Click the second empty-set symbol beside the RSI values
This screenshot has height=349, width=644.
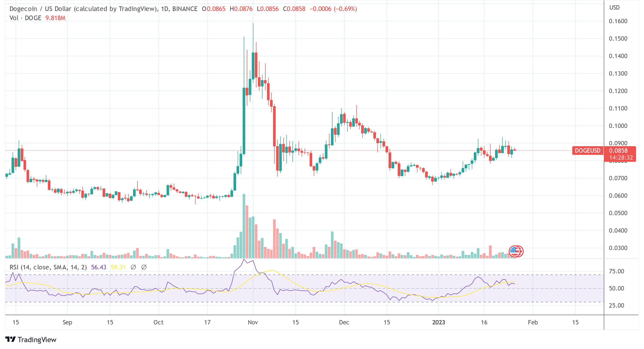click(x=144, y=267)
